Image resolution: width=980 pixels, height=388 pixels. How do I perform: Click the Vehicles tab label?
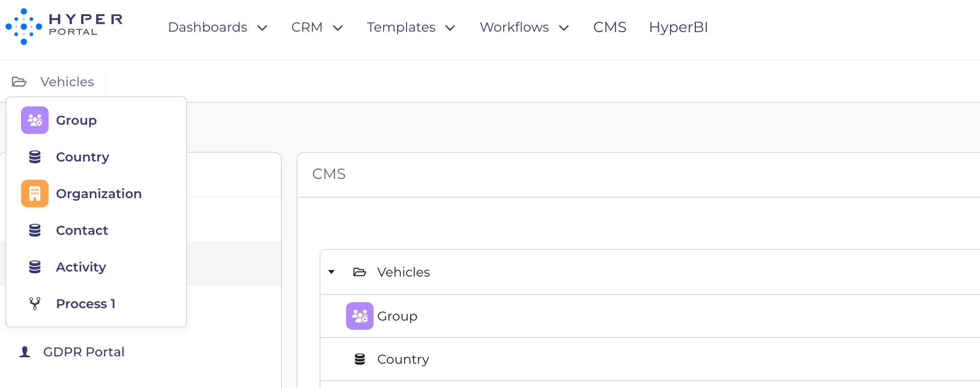point(67,82)
